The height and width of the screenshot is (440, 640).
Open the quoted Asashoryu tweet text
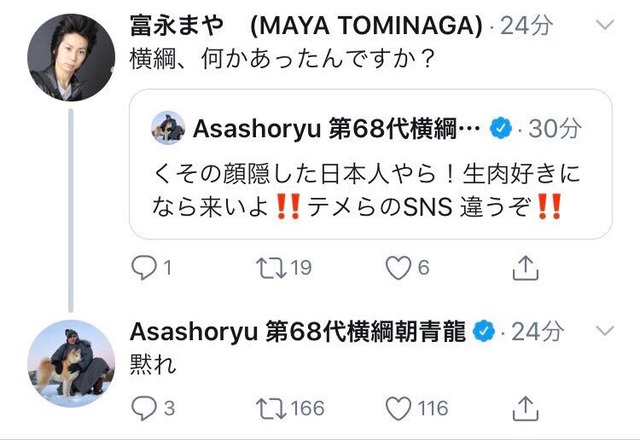[366, 190]
